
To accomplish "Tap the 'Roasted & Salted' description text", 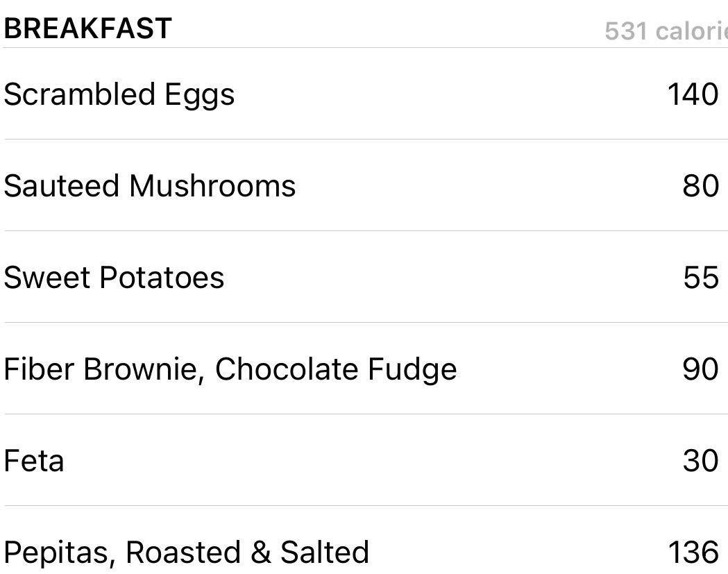I will click(x=247, y=552).
